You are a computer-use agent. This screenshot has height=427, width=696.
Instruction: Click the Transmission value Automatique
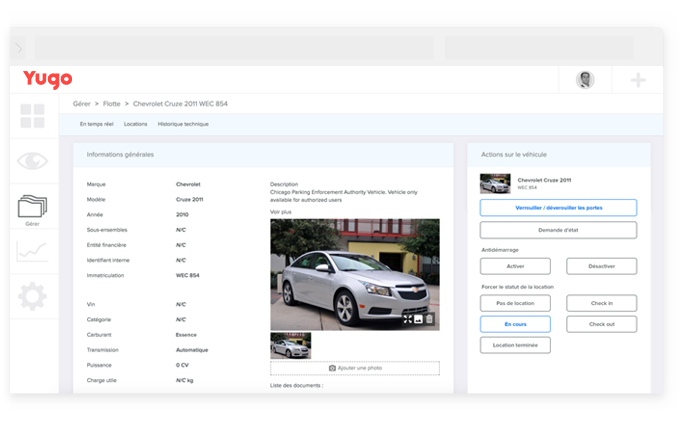pos(192,350)
